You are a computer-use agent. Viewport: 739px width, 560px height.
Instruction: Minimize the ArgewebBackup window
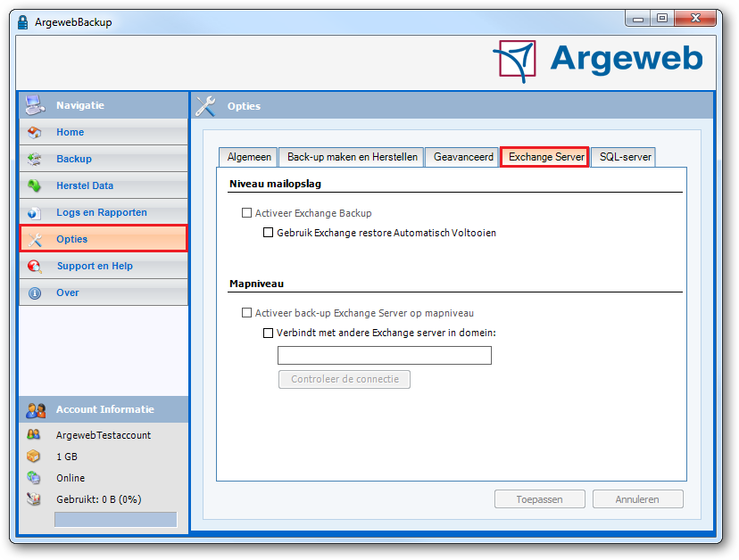coord(637,19)
